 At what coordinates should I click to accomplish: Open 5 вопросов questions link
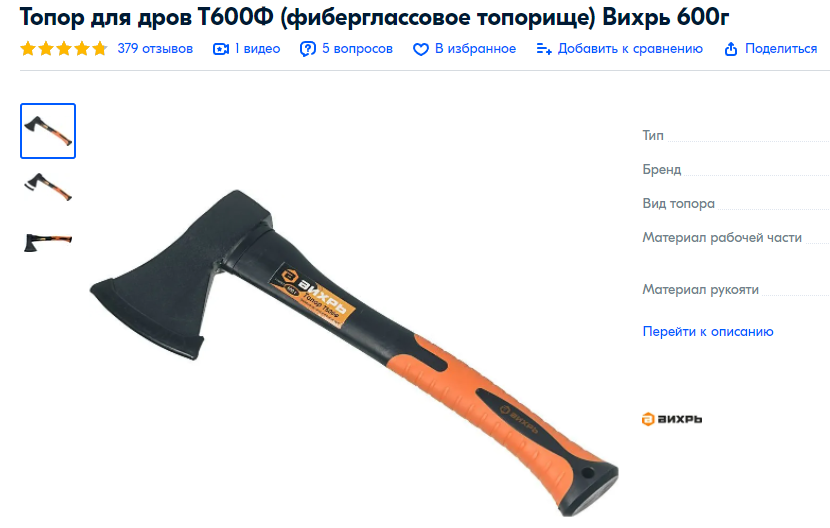[x=357, y=49]
